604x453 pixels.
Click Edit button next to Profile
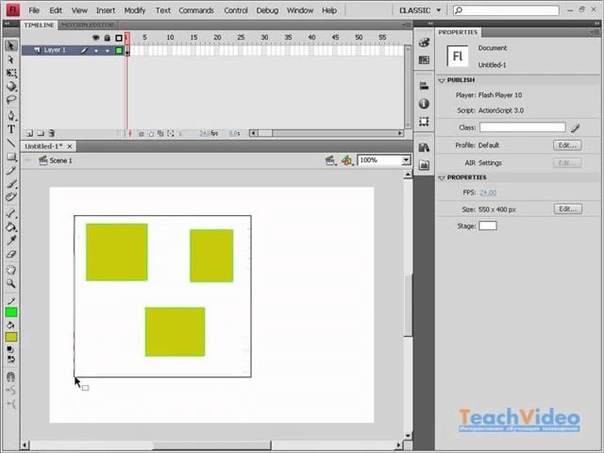[x=567, y=145]
